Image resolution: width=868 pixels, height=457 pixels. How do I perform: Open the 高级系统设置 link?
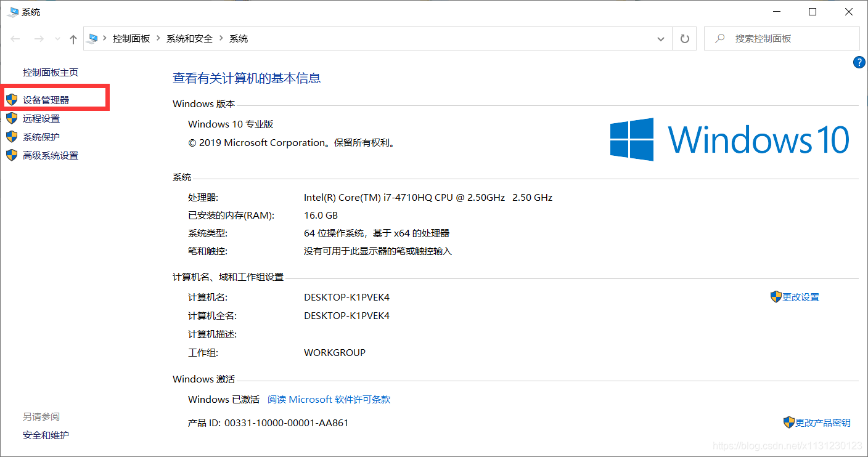pos(51,155)
